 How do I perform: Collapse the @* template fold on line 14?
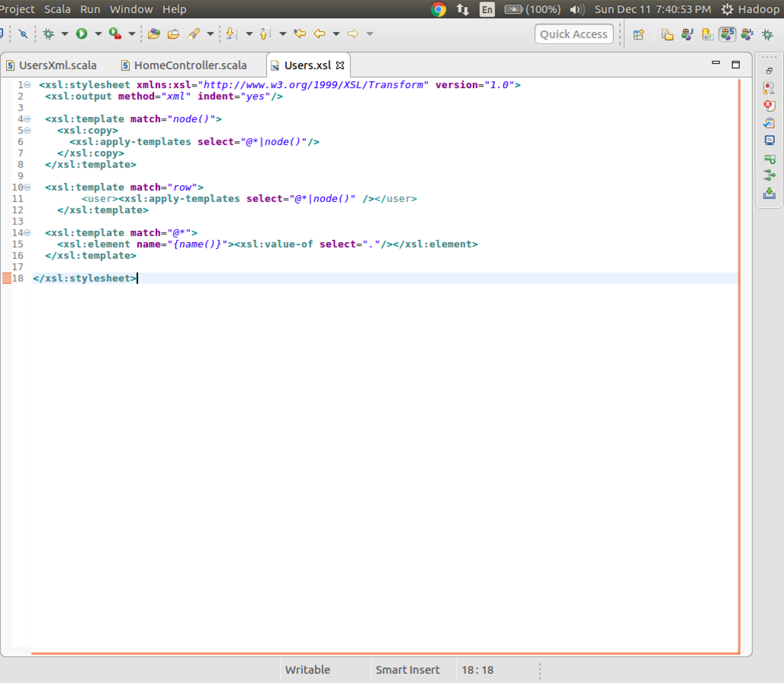(x=27, y=232)
